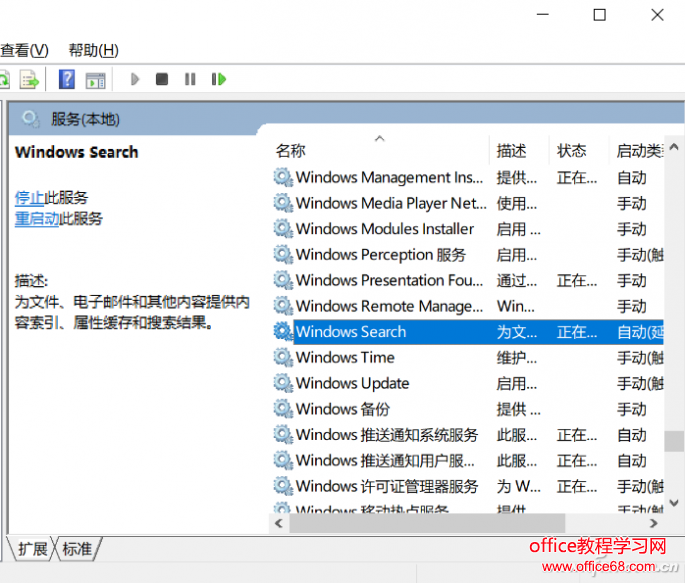Select the Windows 备份 service name
Screen dimensions: 685x583
343,409
